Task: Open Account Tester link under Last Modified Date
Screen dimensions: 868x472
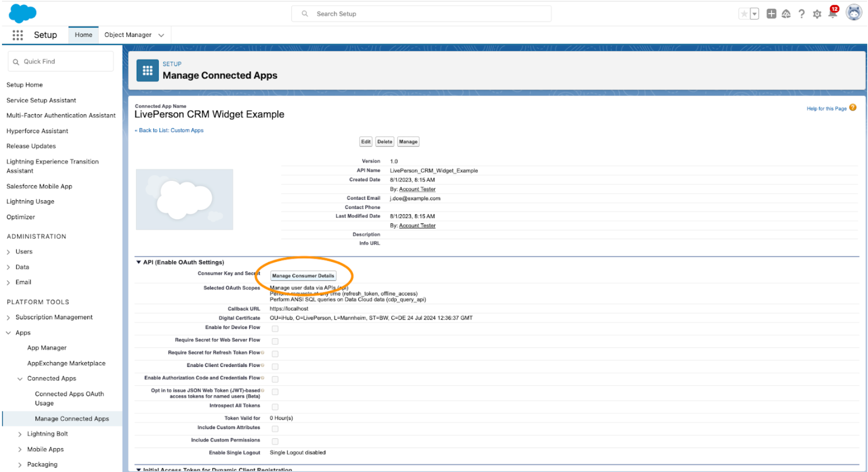Action: click(x=417, y=226)
